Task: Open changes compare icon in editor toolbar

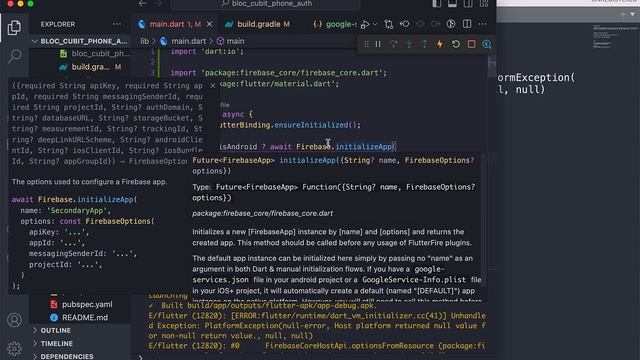Action: click(389, 24)
